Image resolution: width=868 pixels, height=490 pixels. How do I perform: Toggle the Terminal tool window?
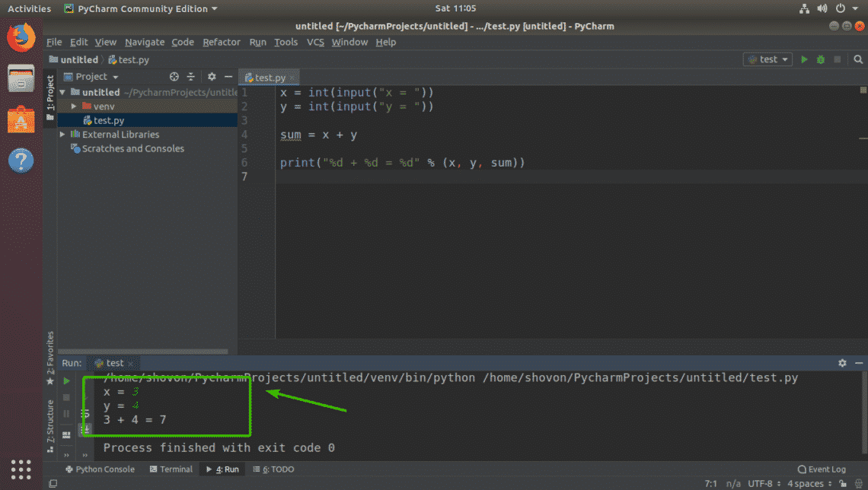pos(171,469)
